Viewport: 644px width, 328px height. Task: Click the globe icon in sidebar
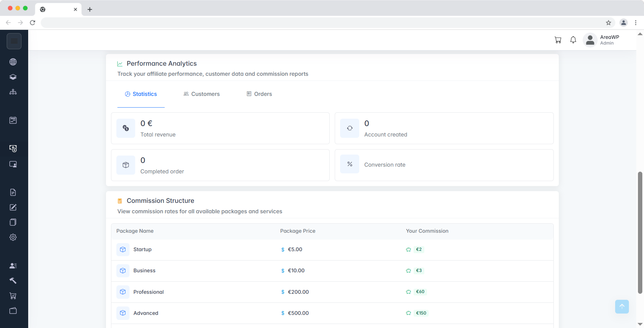click(13, 62)
